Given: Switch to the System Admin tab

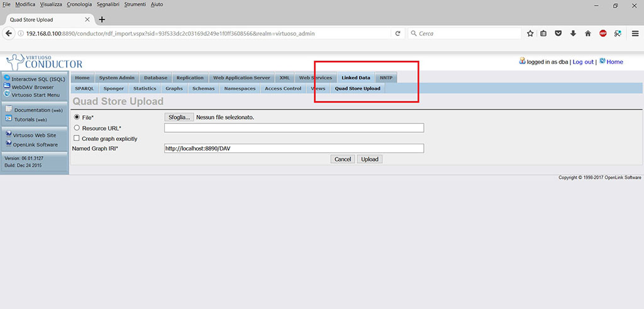Looking at the screenshot, I should pos(117,77).
